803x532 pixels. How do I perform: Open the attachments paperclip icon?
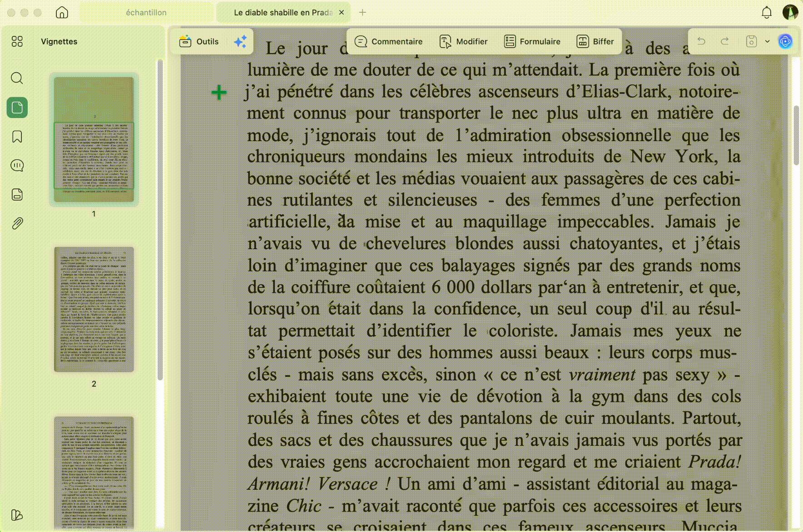point(17,223)
